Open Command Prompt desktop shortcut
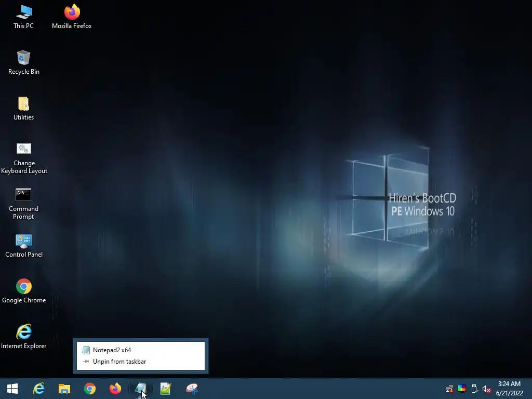This screenshot has height=399, width=532. 23,204
